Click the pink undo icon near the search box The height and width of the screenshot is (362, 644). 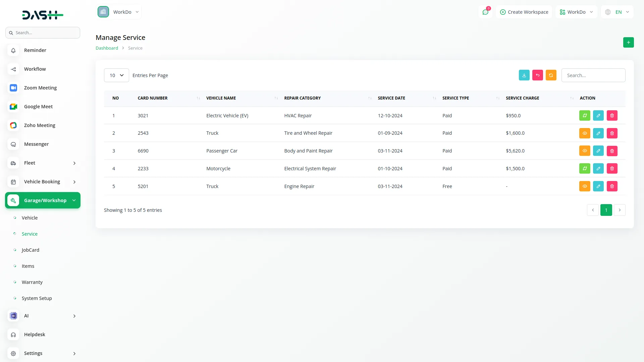tap(537, 75)
